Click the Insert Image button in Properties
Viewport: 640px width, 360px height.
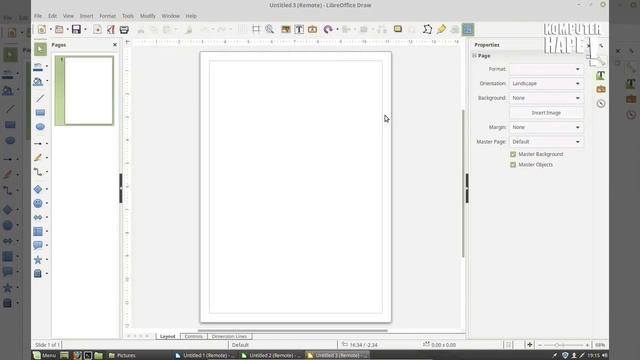pyautogui.click(x=546, y=113)
